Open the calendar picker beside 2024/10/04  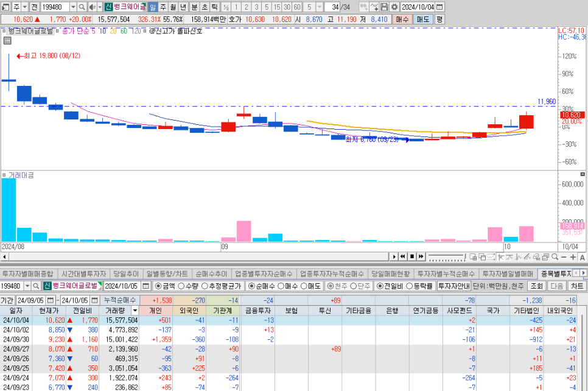click(x=440, y=7)
